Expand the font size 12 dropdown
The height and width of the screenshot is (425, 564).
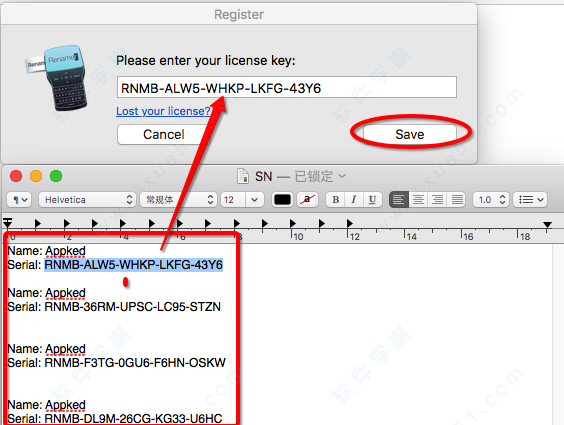(255, 200)
